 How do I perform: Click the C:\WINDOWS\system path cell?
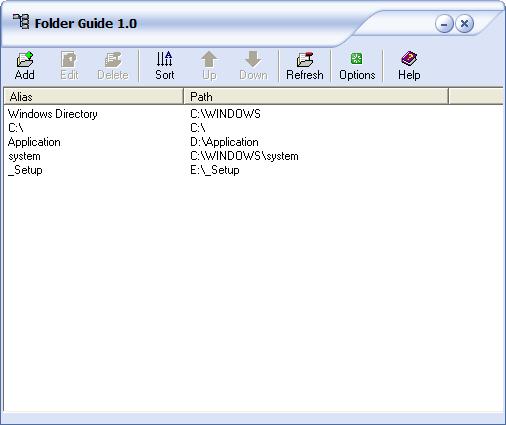click(244, 156)
